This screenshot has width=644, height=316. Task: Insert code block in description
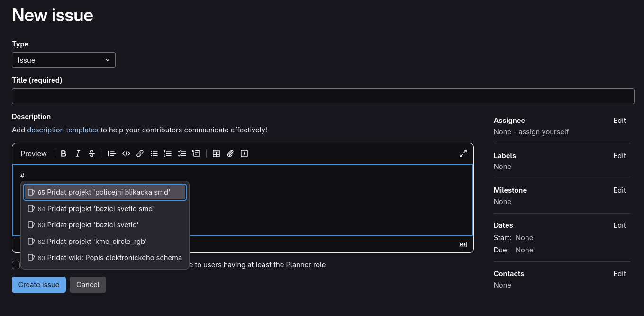coord(126,154)
